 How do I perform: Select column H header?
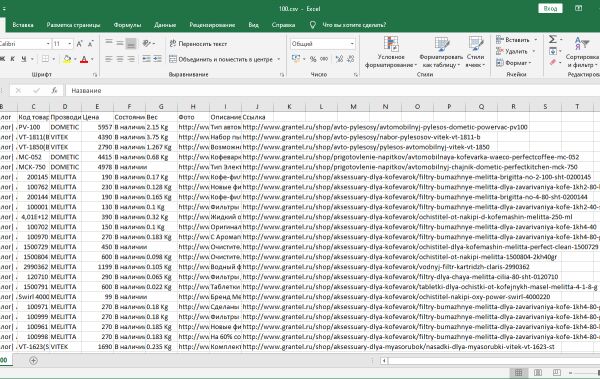[193, 107]
